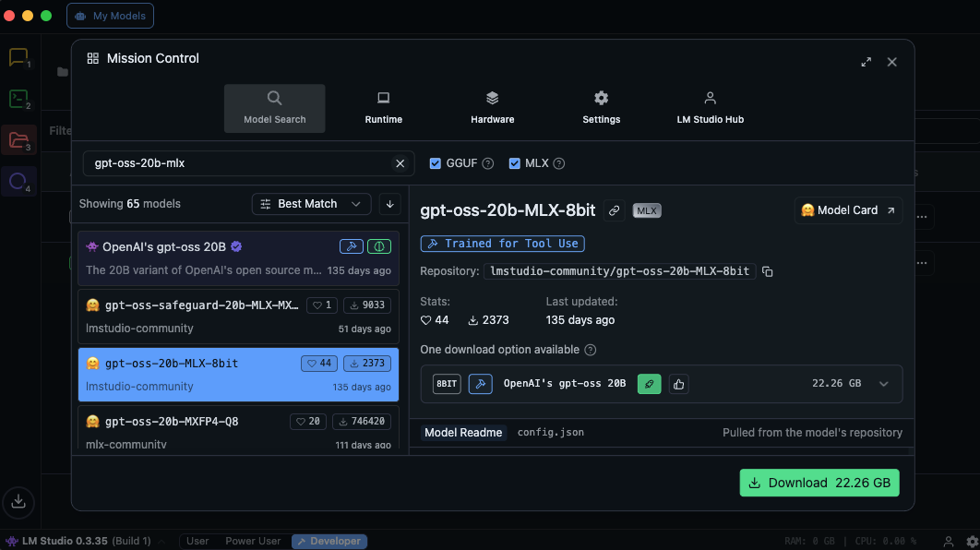Copy link to gpt-oss-20b-MLX-8bit model
This screenshot has width=980, height=550.
(x=615, y=210)
